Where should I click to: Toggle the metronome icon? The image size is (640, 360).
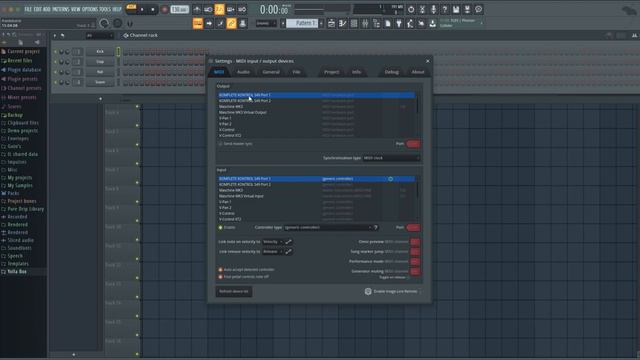pos(197,9)
